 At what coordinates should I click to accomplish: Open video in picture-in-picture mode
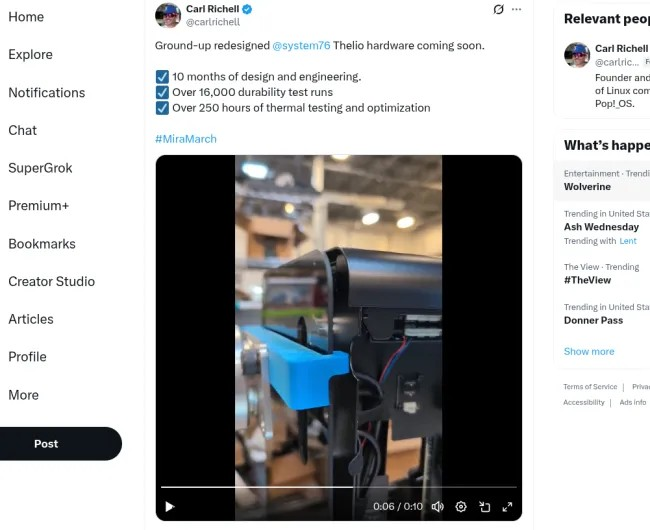coord(484,507)
